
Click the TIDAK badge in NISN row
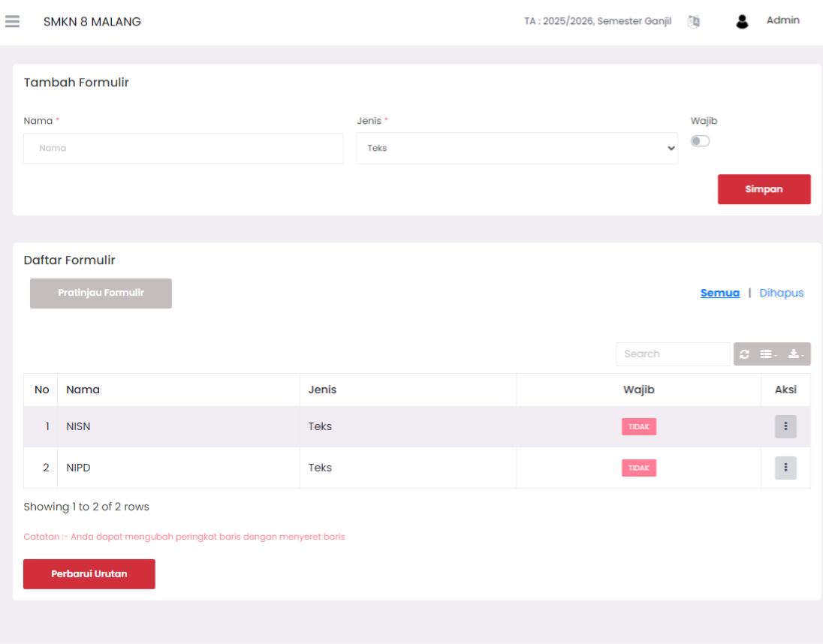pyautogui.click(x=638, y=426)
